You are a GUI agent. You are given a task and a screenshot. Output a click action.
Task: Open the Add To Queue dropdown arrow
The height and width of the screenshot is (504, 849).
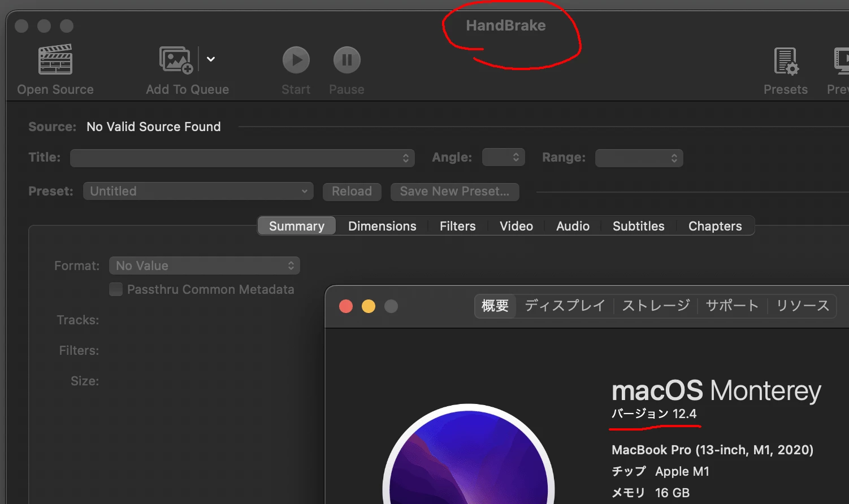click(x=211, y=59)
